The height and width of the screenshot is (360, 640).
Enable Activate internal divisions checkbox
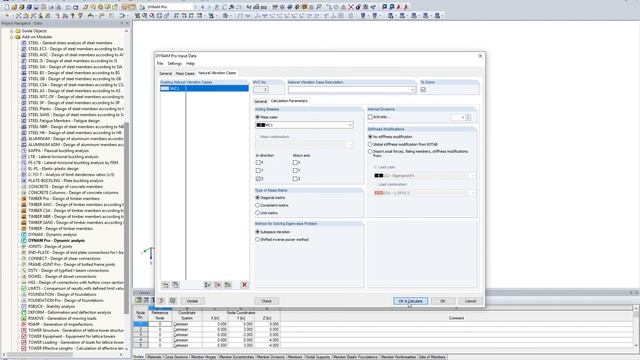(370, 117)
